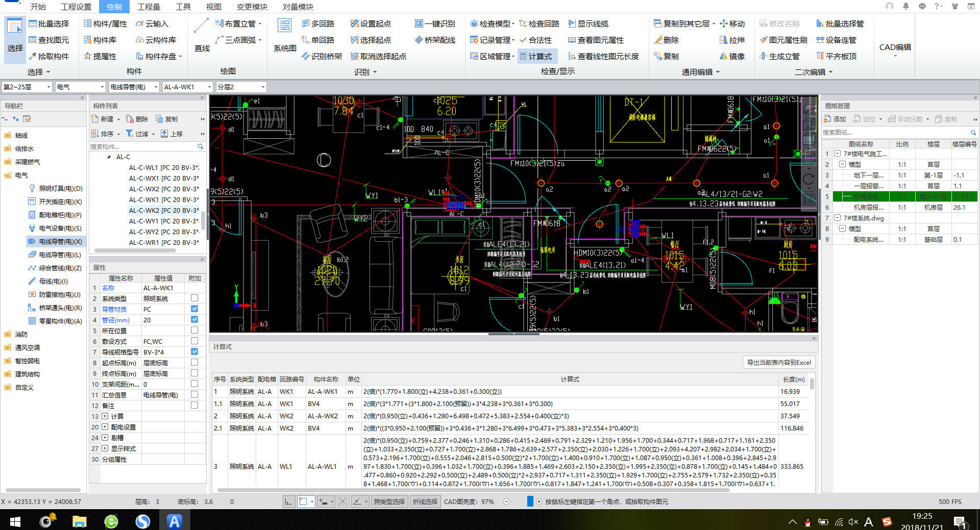Toggle the 汇总信息 附加 checkbox

[194, 395]
